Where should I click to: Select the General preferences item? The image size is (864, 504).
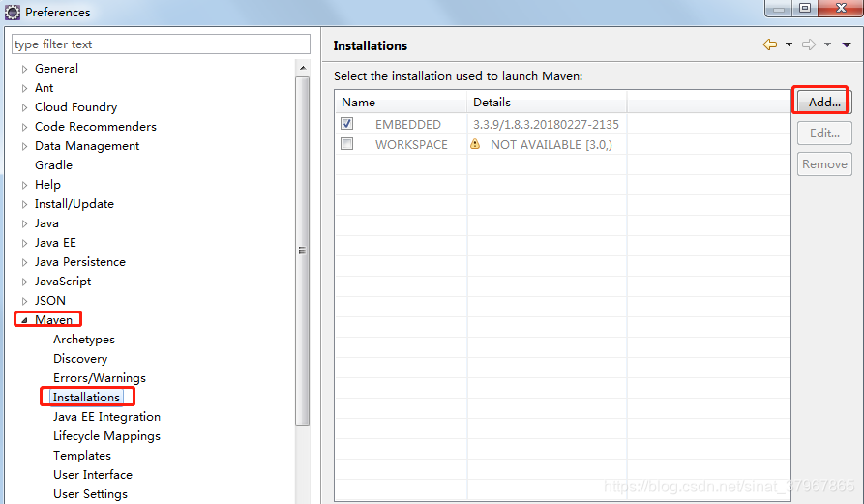pyautogui.click(x=56, y=69)
